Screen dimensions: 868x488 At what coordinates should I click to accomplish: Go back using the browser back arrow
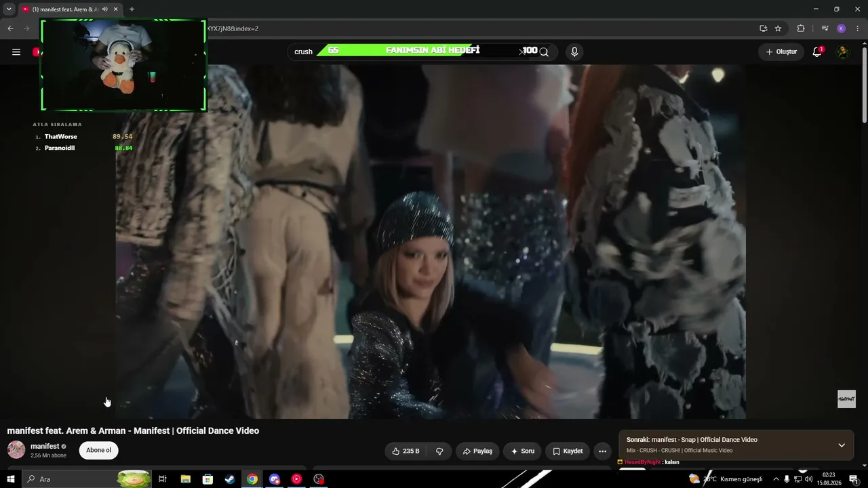(x=10, y=28)
